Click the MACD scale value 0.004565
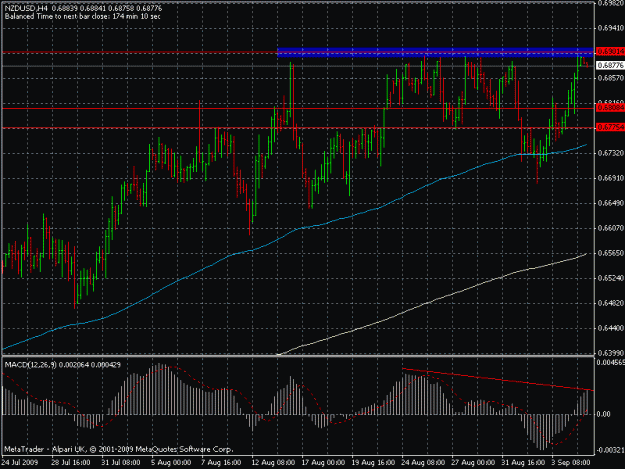 (x=611, y=363)
